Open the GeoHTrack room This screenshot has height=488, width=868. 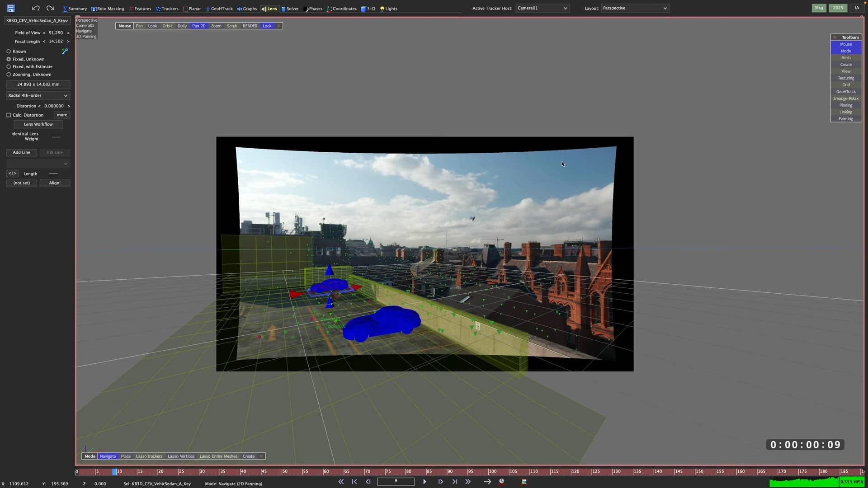pos(219,9)
